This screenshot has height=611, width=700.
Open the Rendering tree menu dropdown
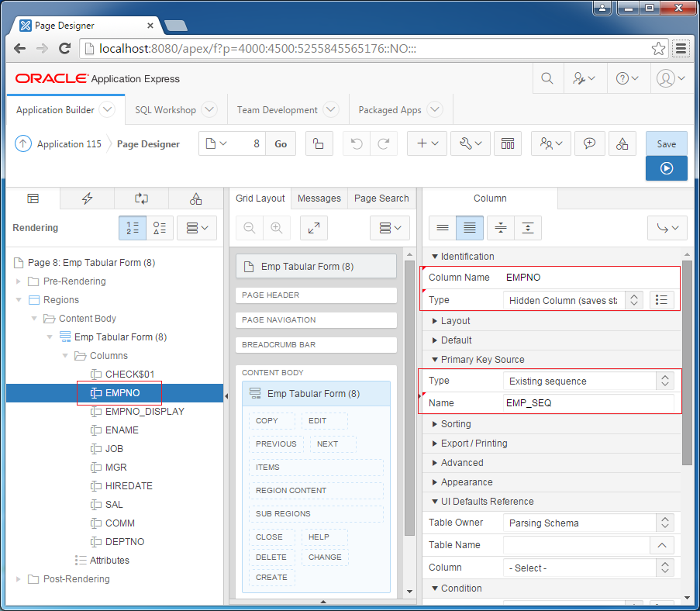click(x=197, y=228)
